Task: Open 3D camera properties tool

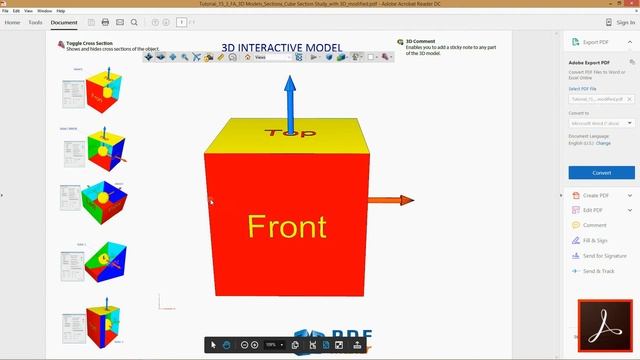Action: coord(209,57)
